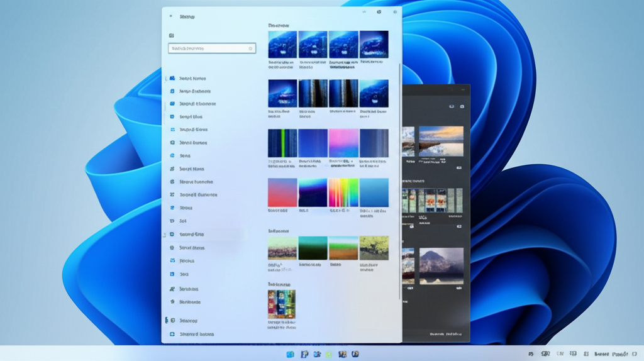
Task: Click the star icon in the sidebar
Action: tap(172, 302)
